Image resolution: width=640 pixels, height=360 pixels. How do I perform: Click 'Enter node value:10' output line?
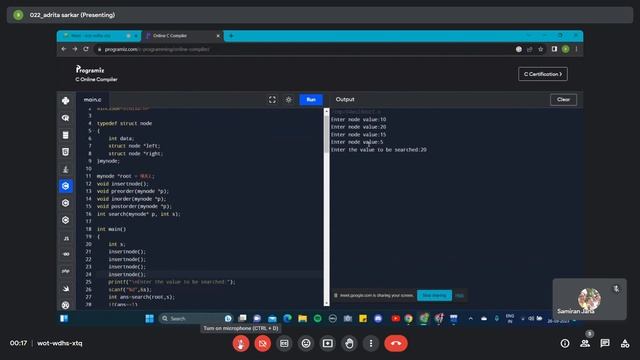point(358,120)
